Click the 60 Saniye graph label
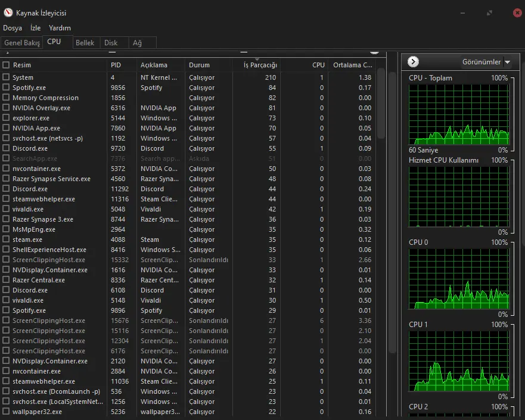 (423, 150)
